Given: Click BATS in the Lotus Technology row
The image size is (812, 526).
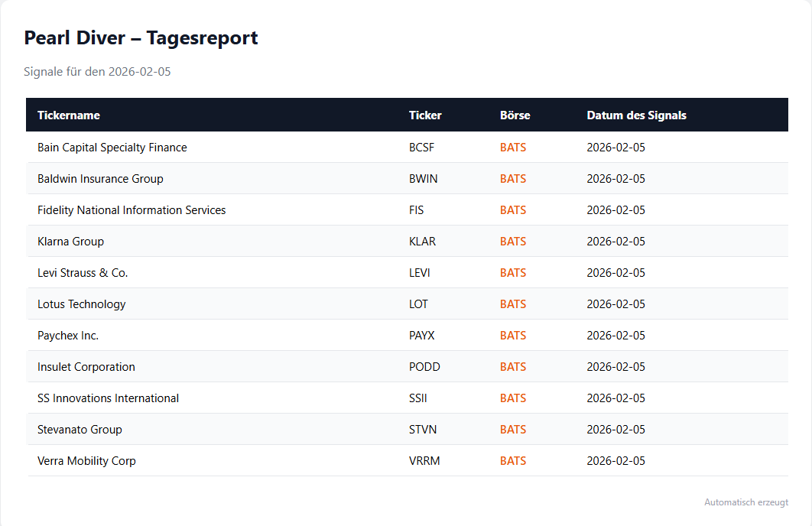Looking at the screenshot, I should (x=513, y=304).
